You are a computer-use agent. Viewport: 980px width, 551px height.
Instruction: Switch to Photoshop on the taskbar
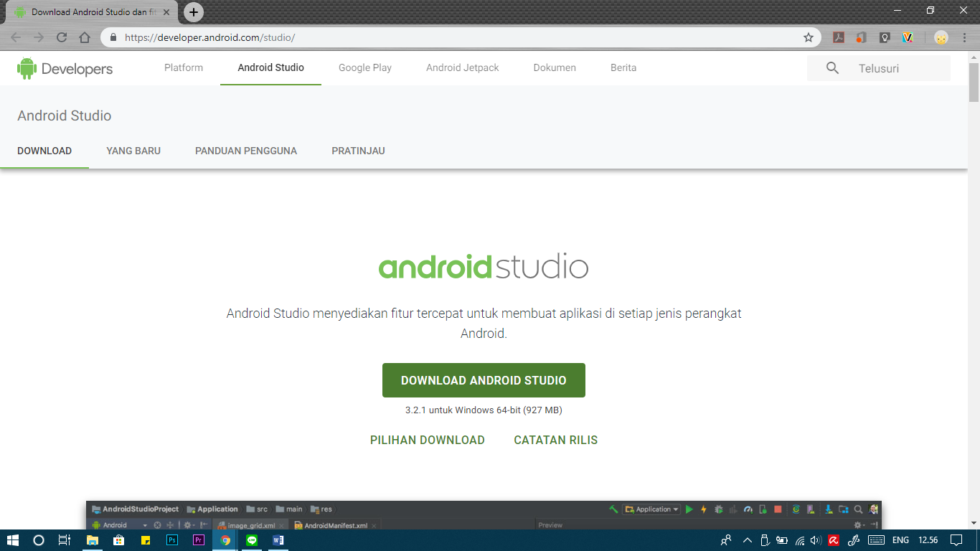pos(172,540)
